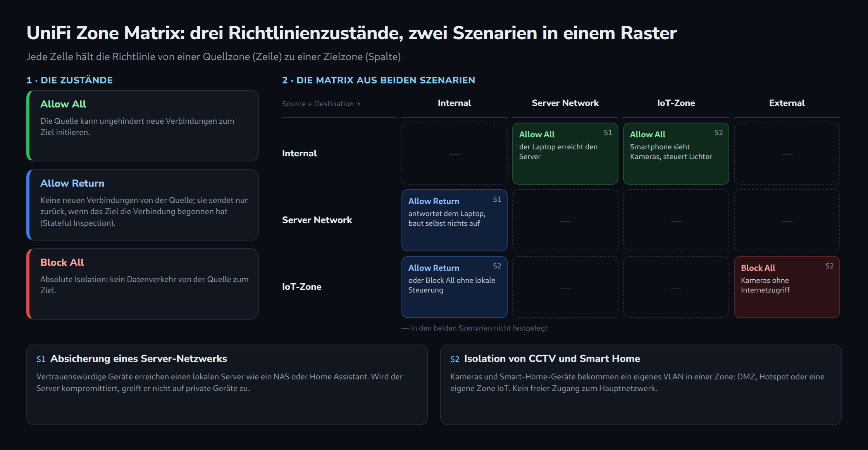The image size is (868, 450).
Task: Select the Allow Return state card
Action: [143, 205]
